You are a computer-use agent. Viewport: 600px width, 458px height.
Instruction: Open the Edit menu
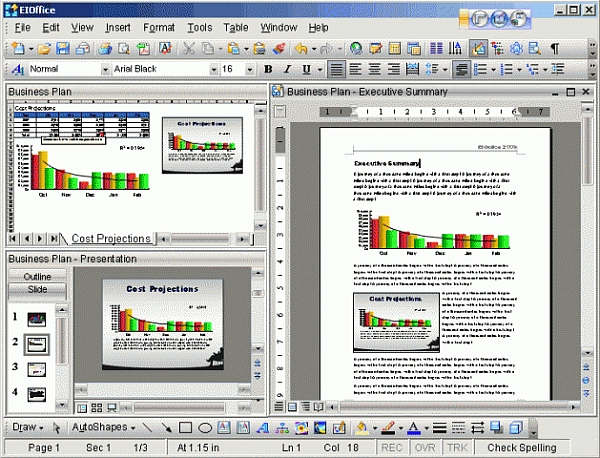[51, 28]
